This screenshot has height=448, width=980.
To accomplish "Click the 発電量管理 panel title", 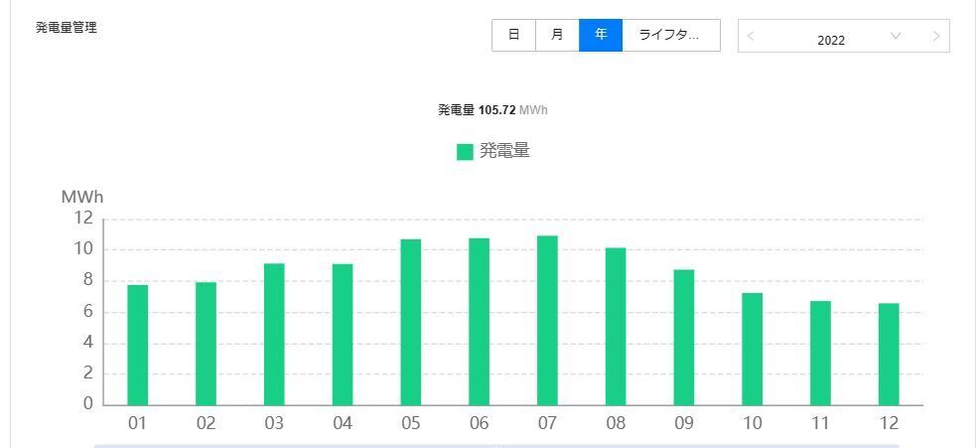I will click(67, 28).
